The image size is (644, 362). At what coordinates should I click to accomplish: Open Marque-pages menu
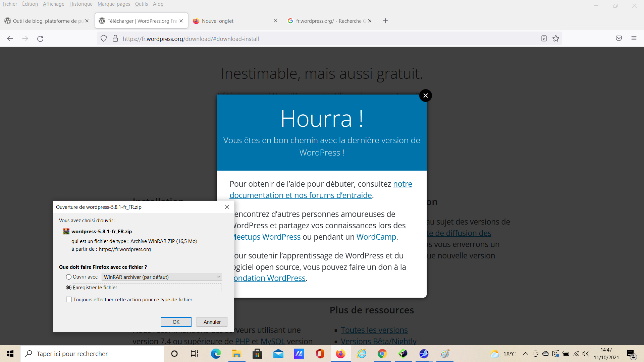(x=114, y=4)
